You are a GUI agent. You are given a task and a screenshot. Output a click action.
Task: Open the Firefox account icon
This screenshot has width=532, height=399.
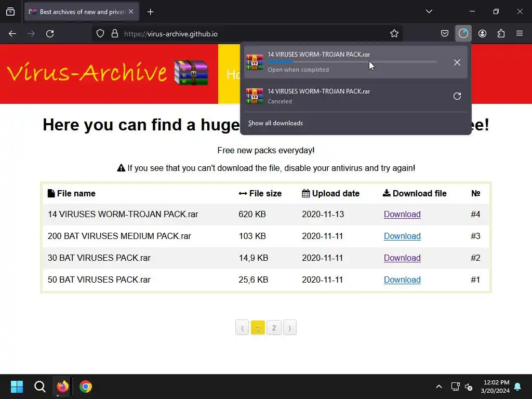point(482,34)
